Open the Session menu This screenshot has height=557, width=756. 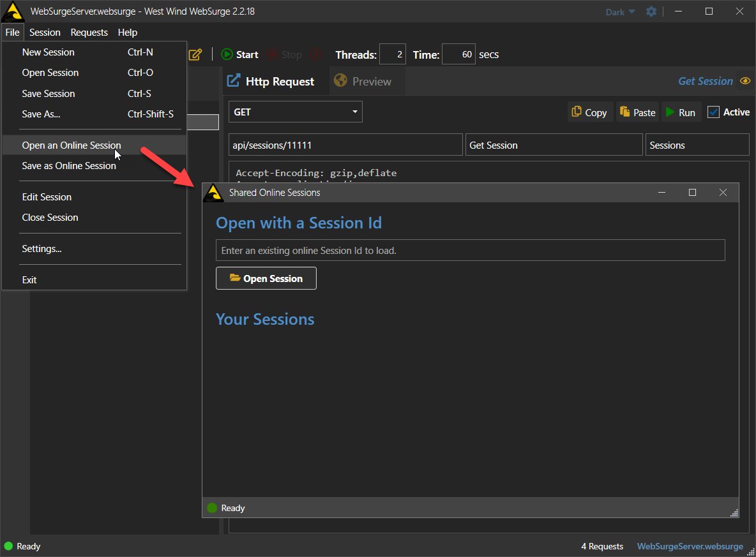[45, 33]
